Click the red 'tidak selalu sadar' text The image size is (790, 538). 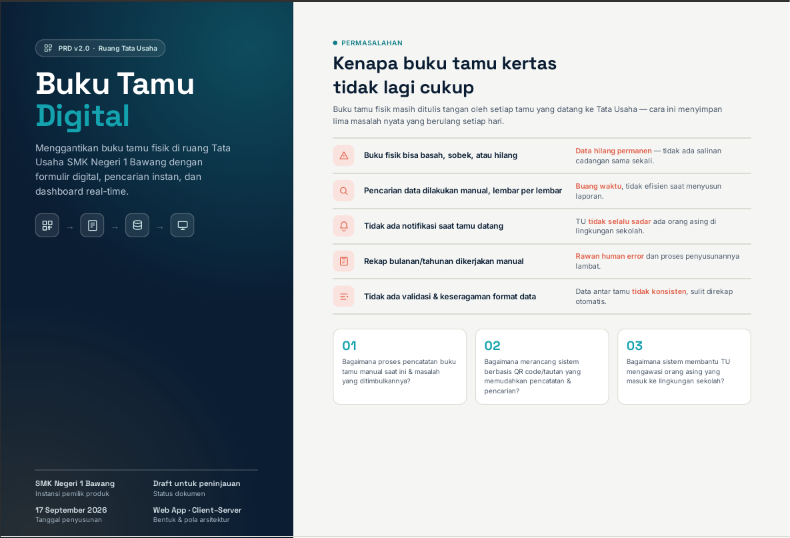619,221
